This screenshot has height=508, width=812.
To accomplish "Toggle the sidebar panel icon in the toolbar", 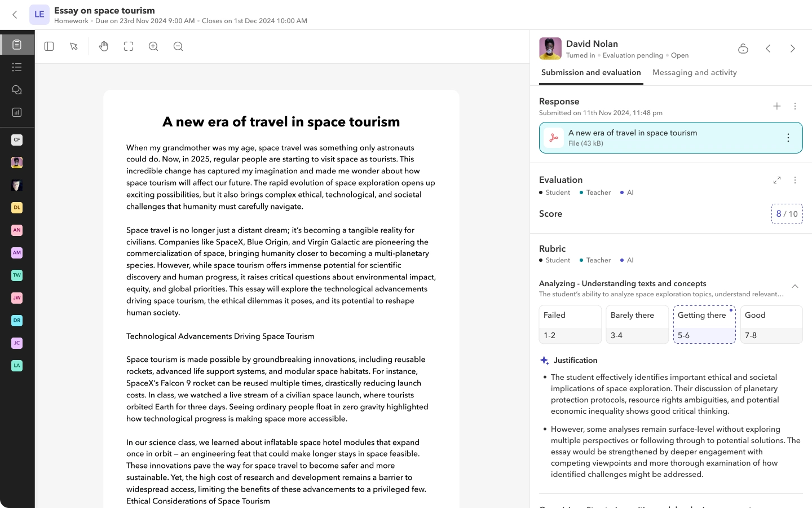I will pyautogui.click(x=49, y=46).
